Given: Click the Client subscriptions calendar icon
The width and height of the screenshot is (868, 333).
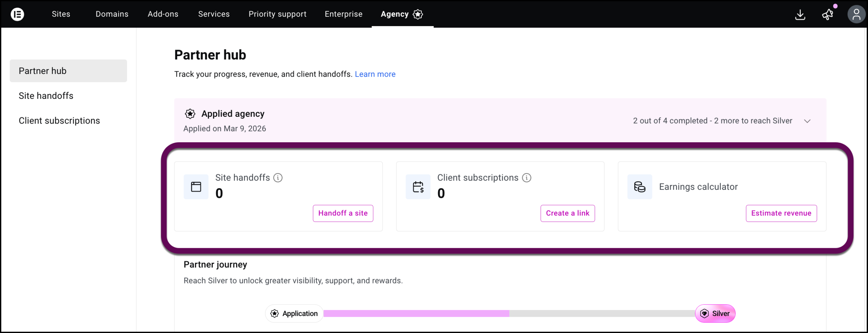Looking at the screenshot, I should coord(418,187).
